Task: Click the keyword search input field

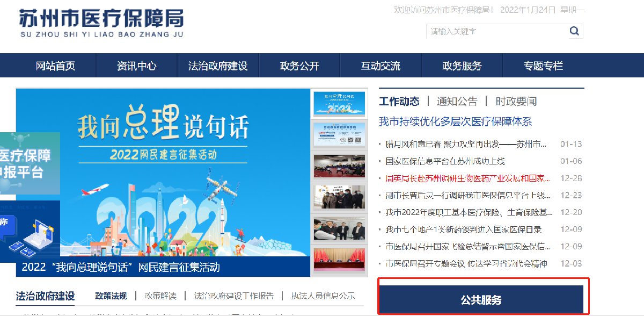Action: [x=497, y=31]
